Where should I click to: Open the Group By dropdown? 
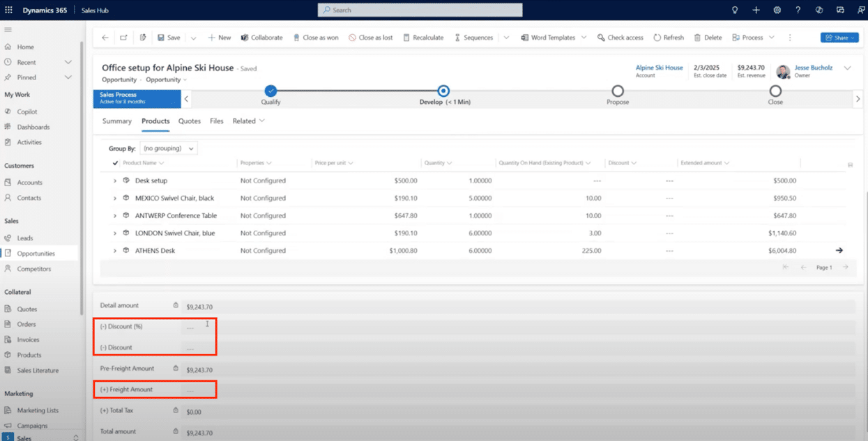click(169, 148)
